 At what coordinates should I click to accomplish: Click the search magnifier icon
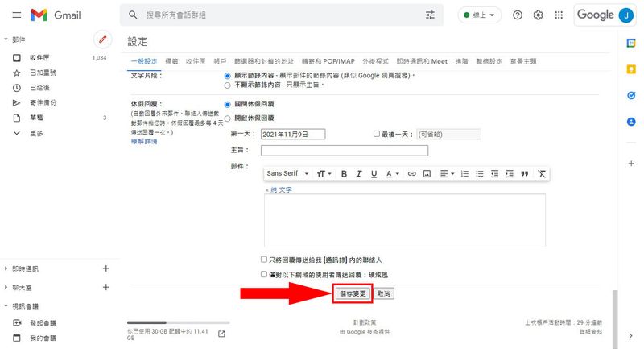point(133,15)
